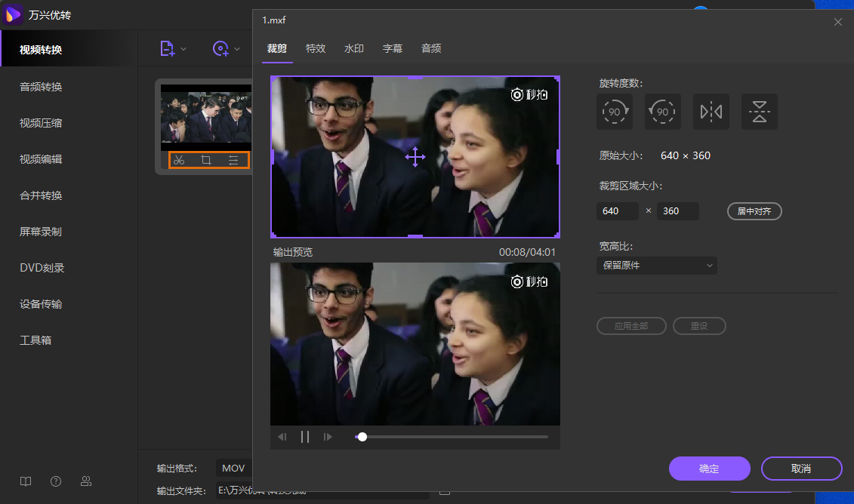Expand the 宽高比 aspect ratio dropdown
Viewport: 854px width, 504px height.
point(656,266)
